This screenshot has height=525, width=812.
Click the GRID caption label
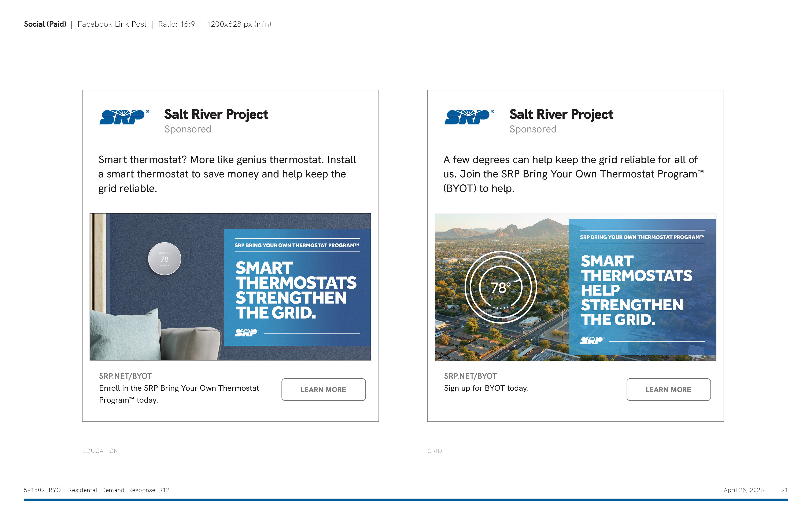click(x=435, y=451)
